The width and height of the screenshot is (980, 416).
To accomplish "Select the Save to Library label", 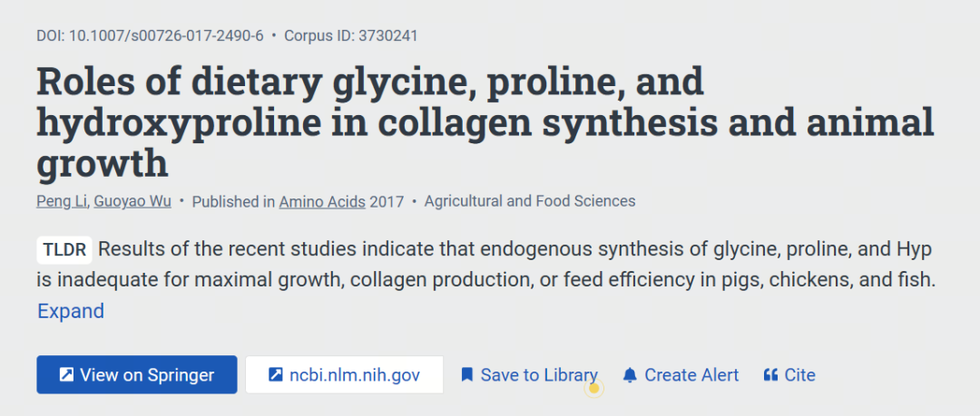I will point(539,375).
